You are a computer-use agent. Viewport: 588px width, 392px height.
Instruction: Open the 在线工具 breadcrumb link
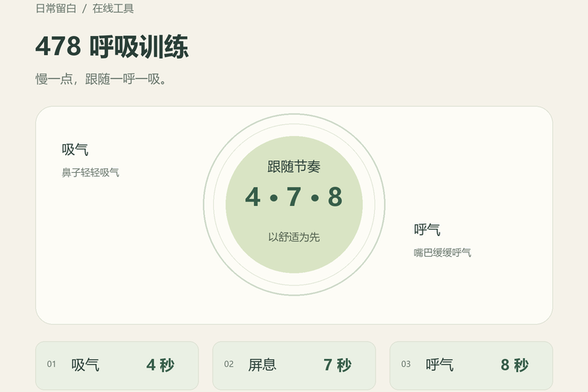113,8
